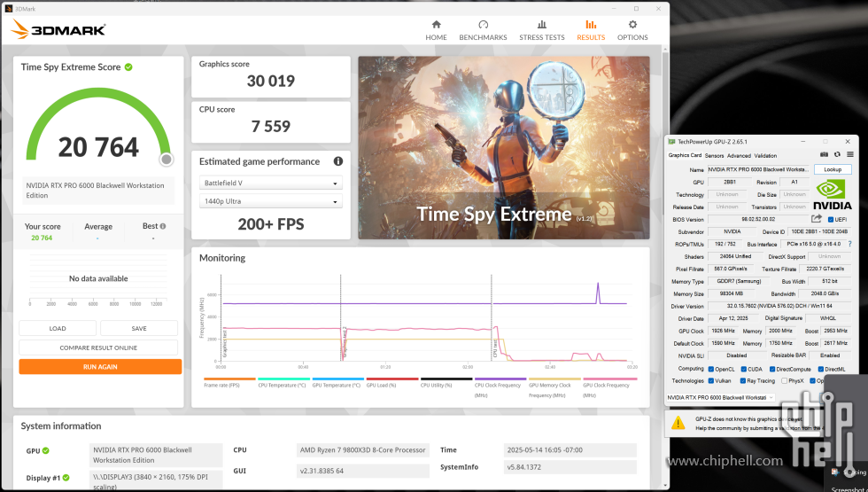Open the STRESS TESTS tab

click(541, 30)
